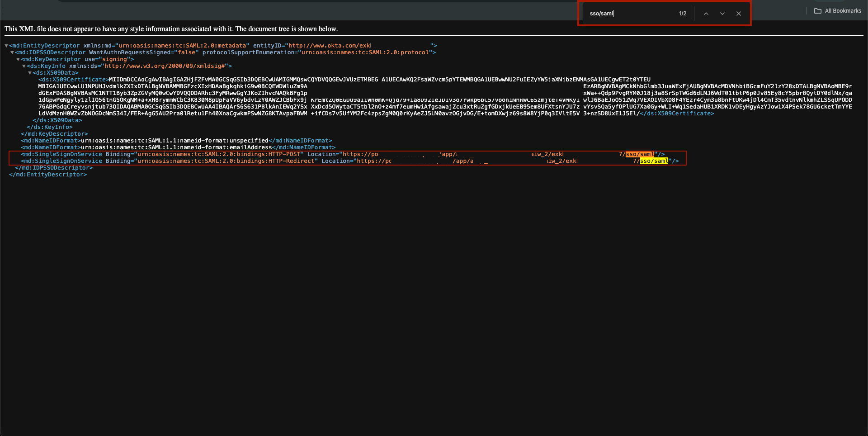Click the XML style information notice

[x=171, y=29]
